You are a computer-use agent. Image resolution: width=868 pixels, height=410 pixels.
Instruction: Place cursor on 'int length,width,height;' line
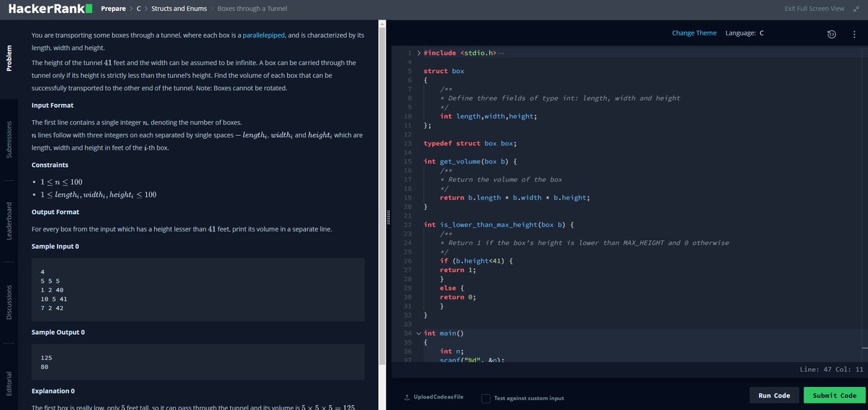pos(489,116)
